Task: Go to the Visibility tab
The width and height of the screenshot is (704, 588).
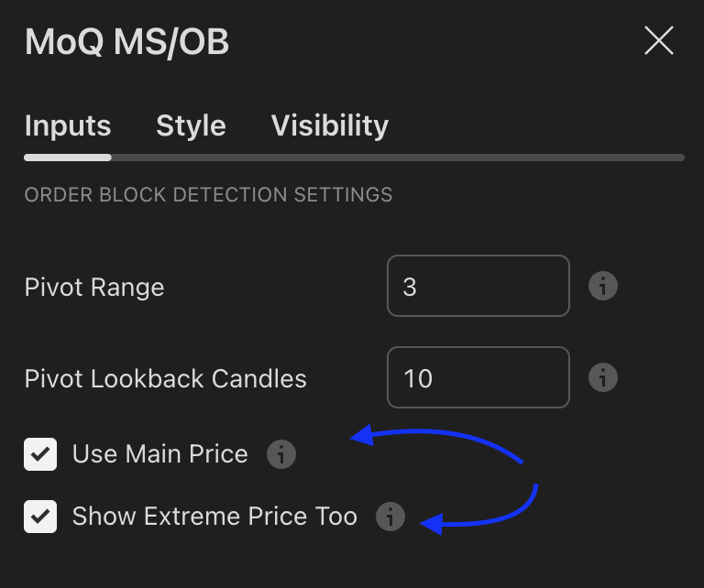Action: coord(330,125)
